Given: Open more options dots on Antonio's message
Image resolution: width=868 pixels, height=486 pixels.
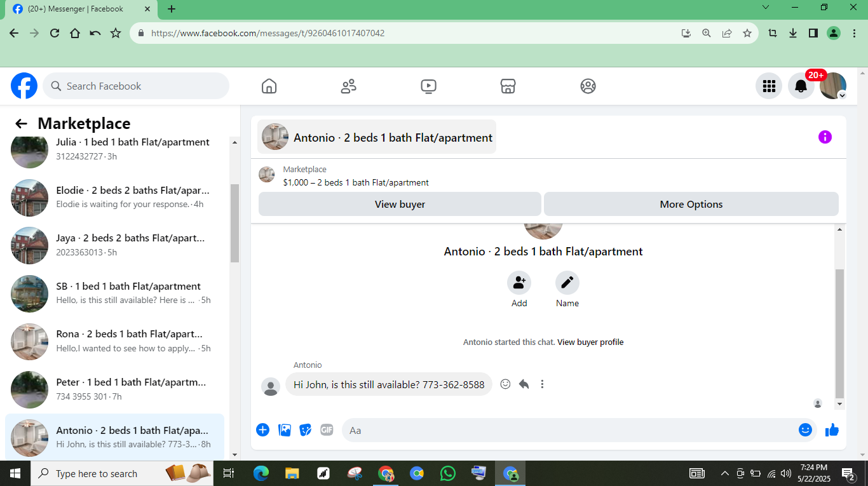Looking at the screenshot, I should click(542, 384).
